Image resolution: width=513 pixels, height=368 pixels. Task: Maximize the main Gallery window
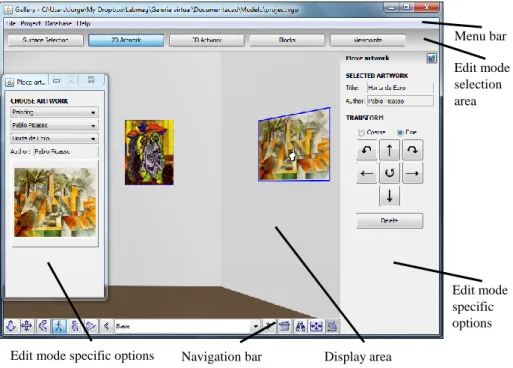(x=406, y=7)
